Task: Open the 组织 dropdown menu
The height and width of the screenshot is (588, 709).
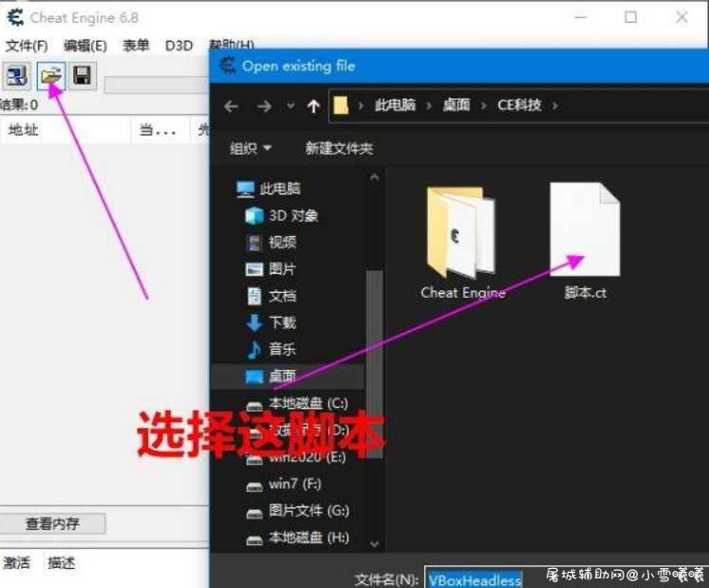Action: [x=251, y=148]
